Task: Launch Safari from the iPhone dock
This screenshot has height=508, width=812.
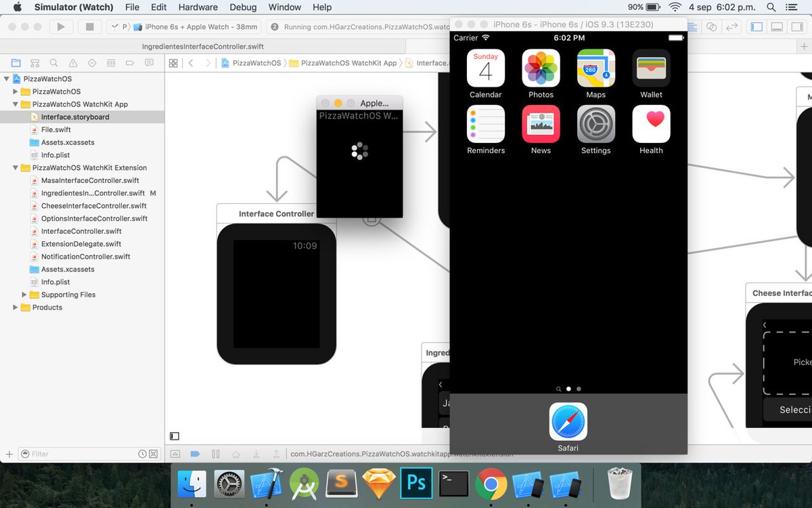Action: click(568, 421)
